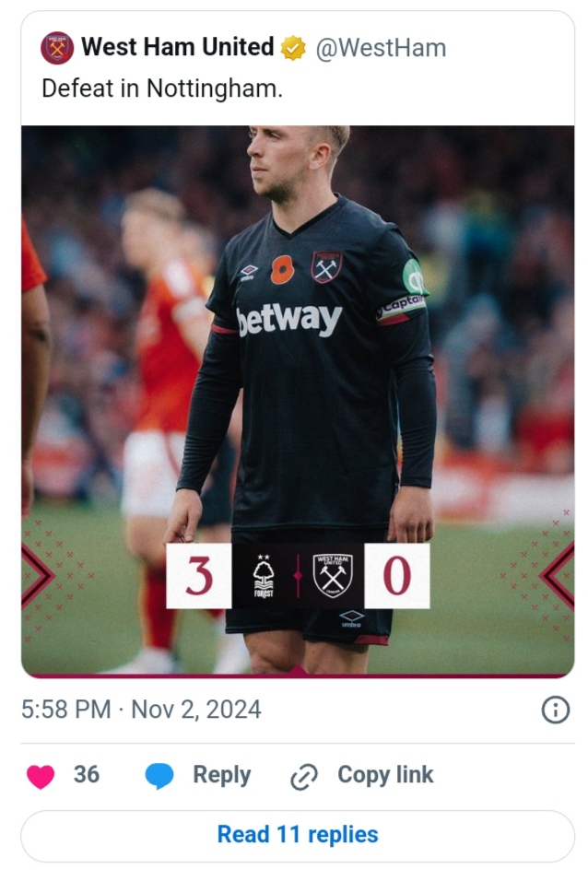
Task: Click the Reply text label
Action: 221,776
